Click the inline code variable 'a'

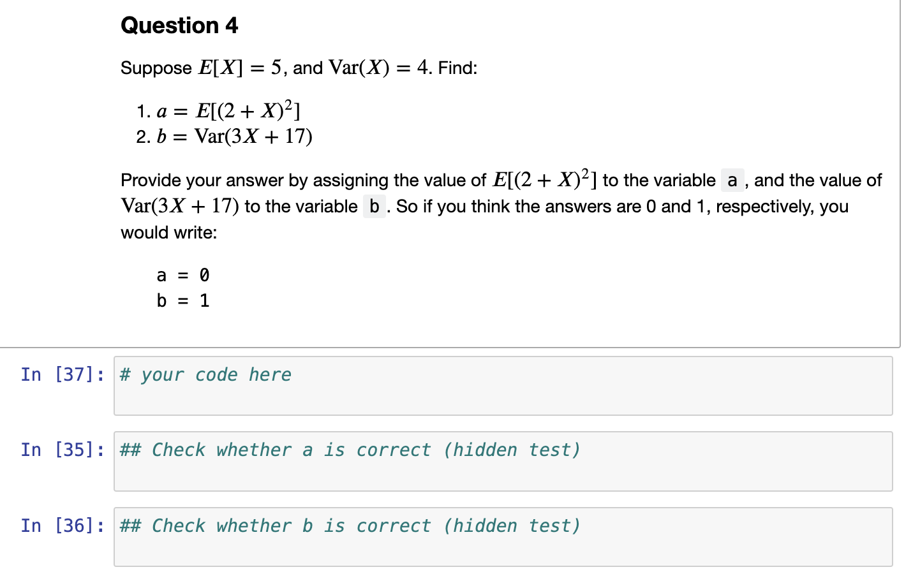[732, 180]
